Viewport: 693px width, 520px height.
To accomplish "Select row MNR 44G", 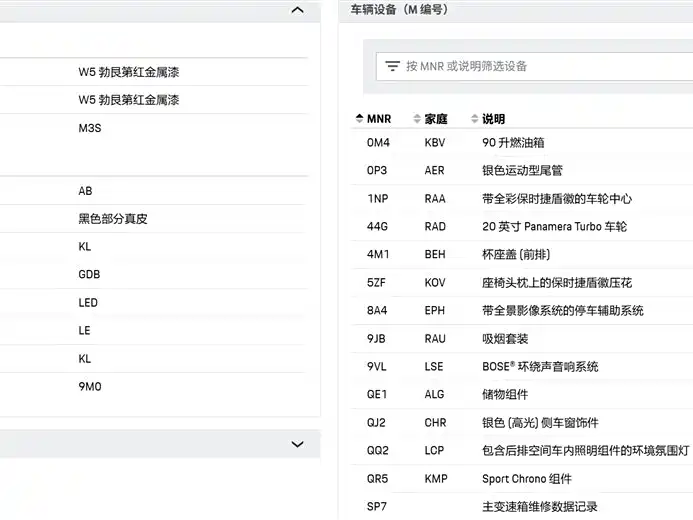I will 522,227.
